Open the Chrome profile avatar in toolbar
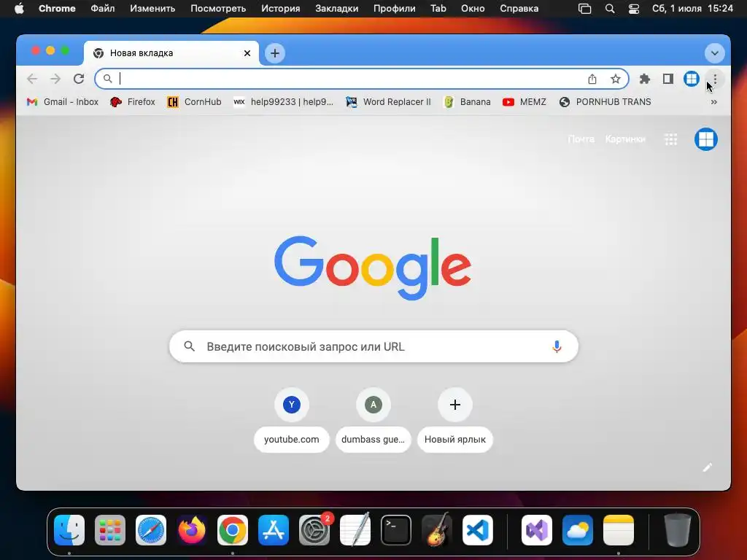The width and height of the screenshot is (747, 560). [692, 79]
